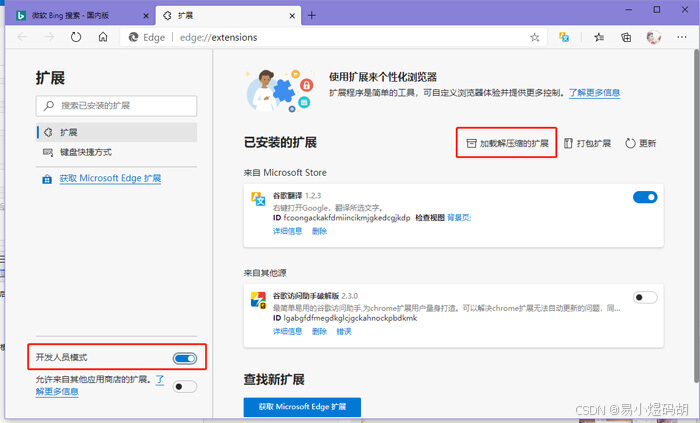Click the 查找新扩展 heading

point(274,380)
